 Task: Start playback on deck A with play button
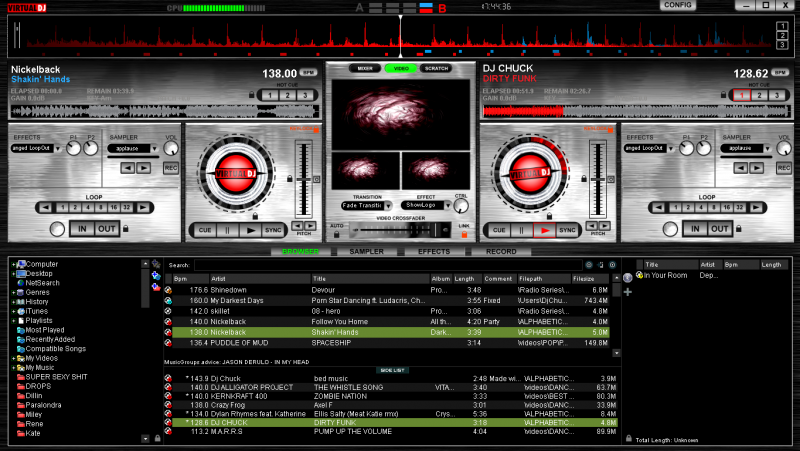250,230
